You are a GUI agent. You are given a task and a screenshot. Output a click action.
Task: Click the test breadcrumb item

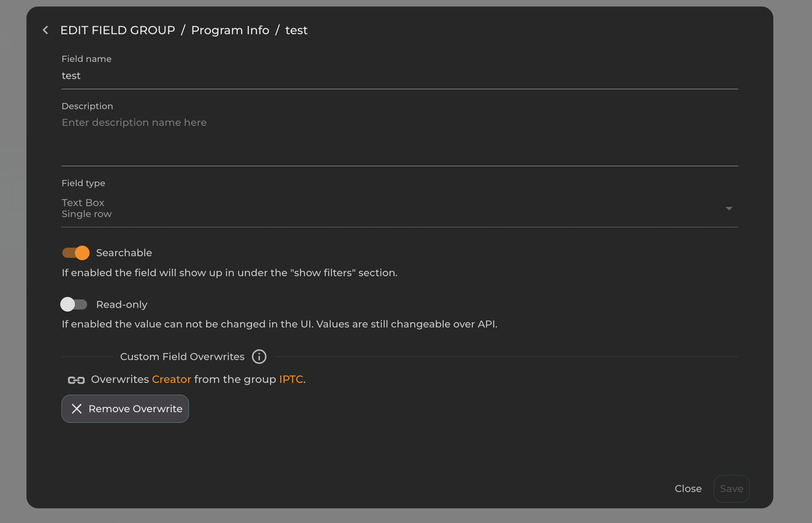[296, 30]
